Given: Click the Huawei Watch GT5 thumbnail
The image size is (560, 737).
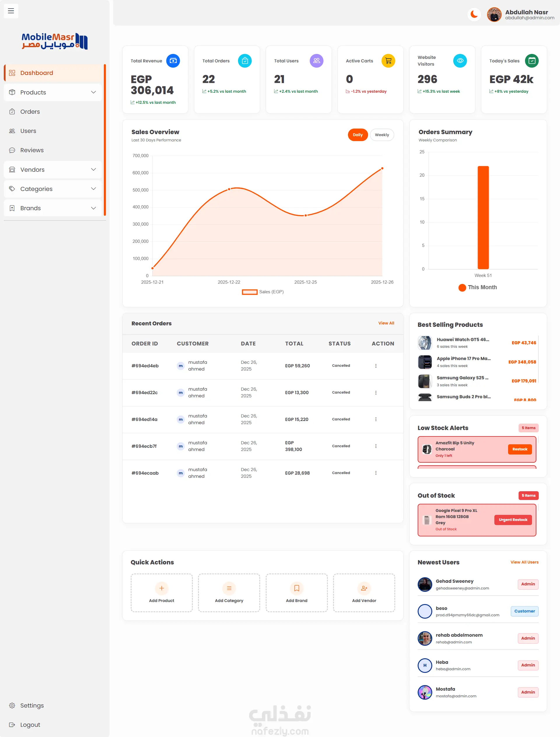Looking at the screenshot, I should (425, 343).
